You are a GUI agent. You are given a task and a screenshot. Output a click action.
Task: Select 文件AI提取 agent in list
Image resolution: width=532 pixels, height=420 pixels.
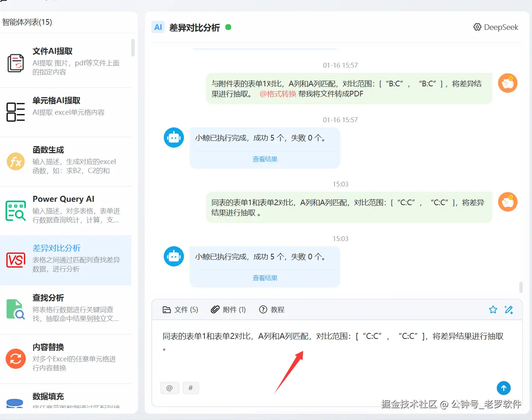(x=66, y=63)
